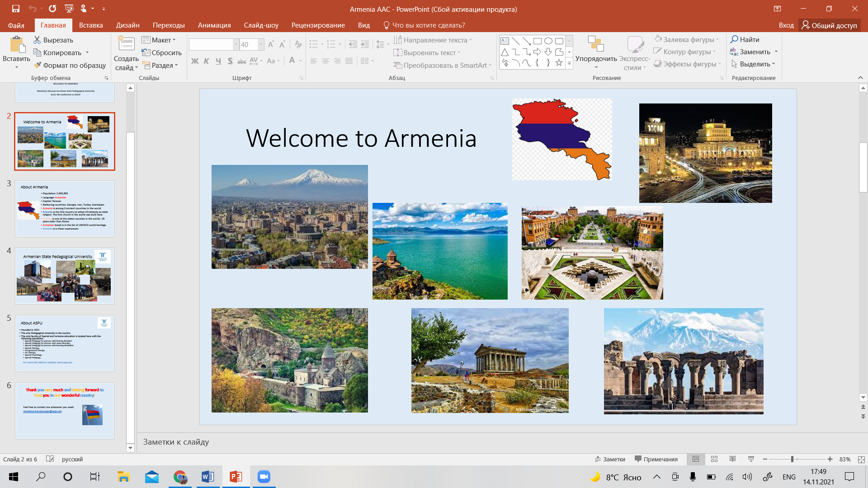This screenshot has width=868, height=488.
Task: Click the Вырезать (Cut) scissors icon
Action: (x=37, y=40)
